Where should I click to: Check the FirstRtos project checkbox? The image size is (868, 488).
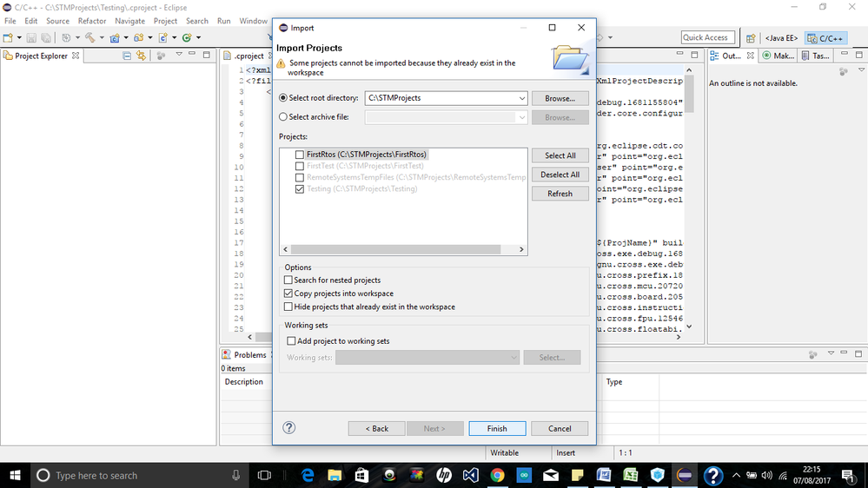point(300,155)
